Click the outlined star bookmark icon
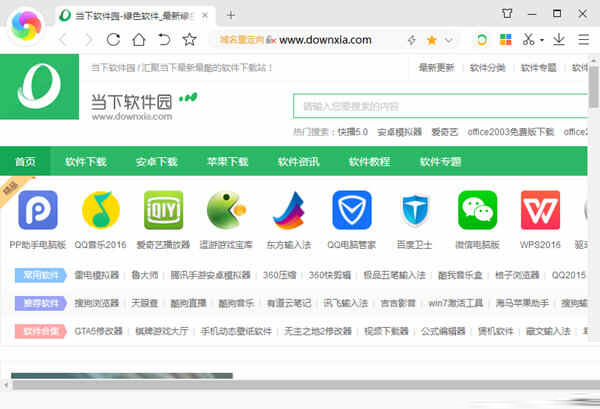Screen dimensions: 600x409 click(x=189, y=39)
